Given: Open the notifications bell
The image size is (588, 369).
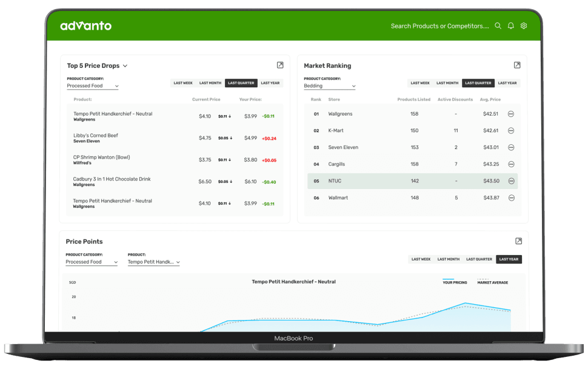Looking at the screenshot, I should 511,26.
